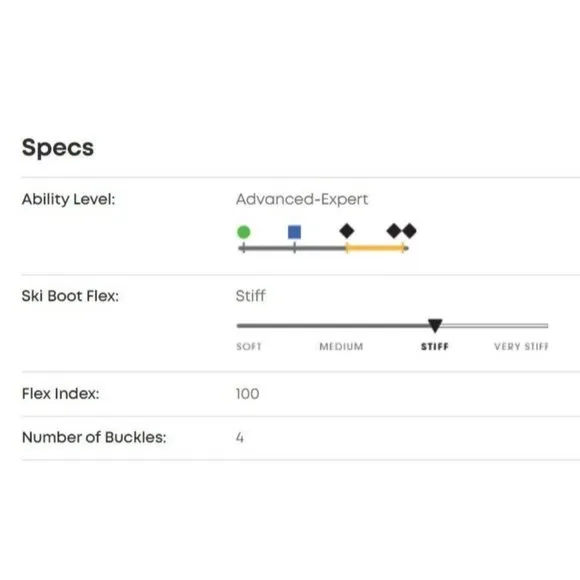Viewport: 580px width, 580px height.
Task: Click the buckle count value 4
Action: (240, 438)
